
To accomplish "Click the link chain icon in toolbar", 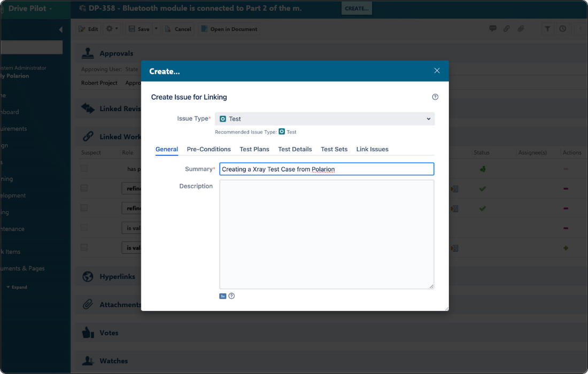I will point(507,28).
